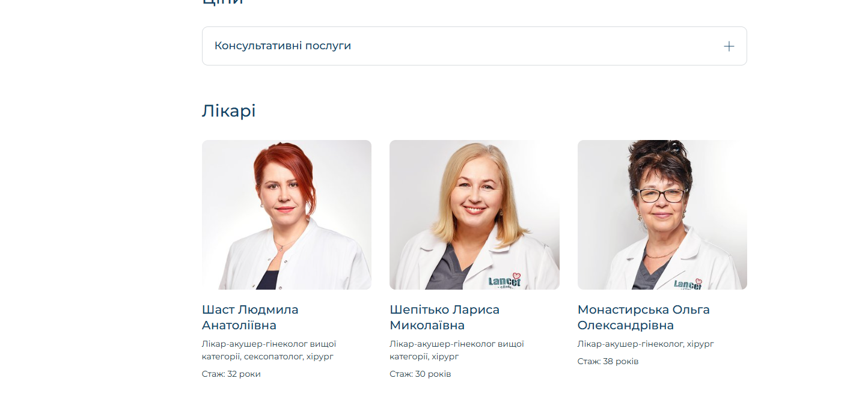
Task: Click Lancet logo on the blonde doctor's coat
Action: tap(504, 281)
